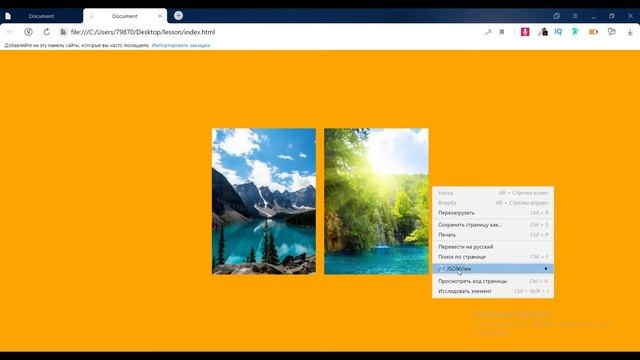The height and width of the screenshot is (360, 640).
Task: Reload the page with the refresh icon
Action: click(47, 32)
